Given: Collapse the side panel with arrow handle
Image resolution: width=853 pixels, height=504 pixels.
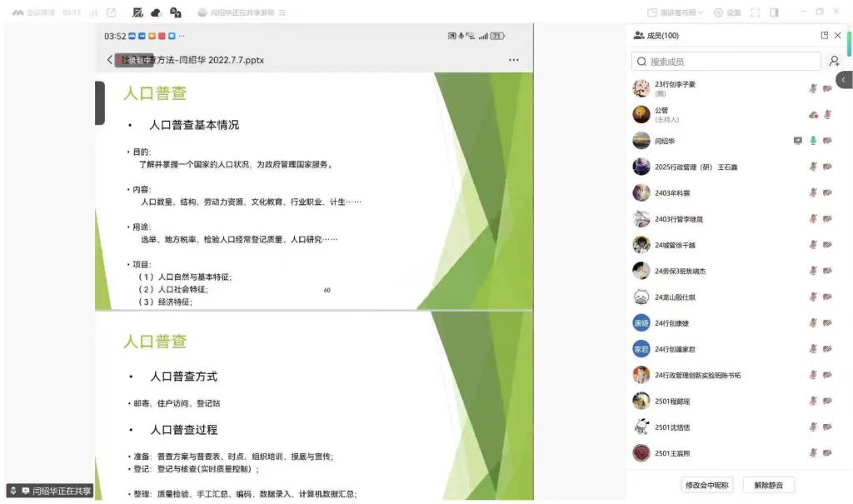Looking at the screenshot, I should [844, 79].
